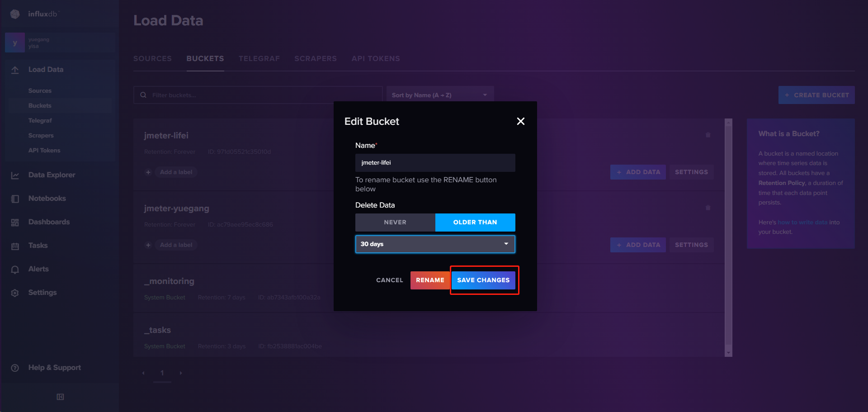868x412 pixels.
Task: Switch to the API TOKENS tab
Action: click(x=376, y=59)
